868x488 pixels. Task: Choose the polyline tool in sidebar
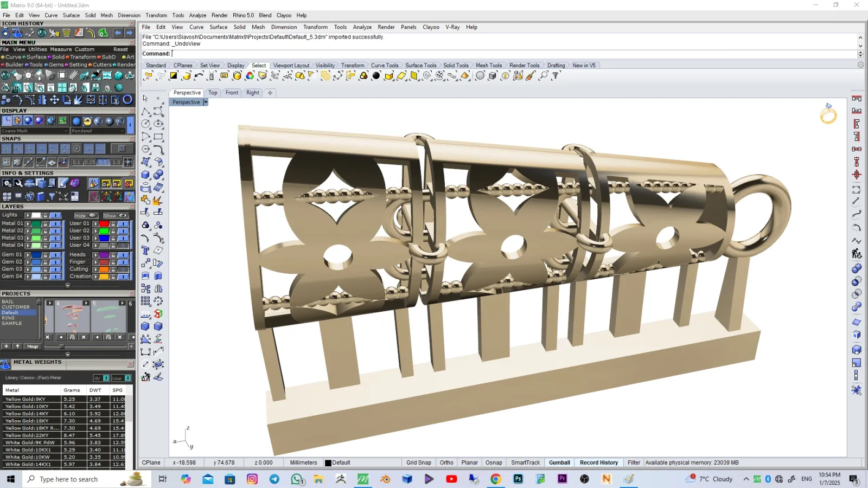click(146, 111)
